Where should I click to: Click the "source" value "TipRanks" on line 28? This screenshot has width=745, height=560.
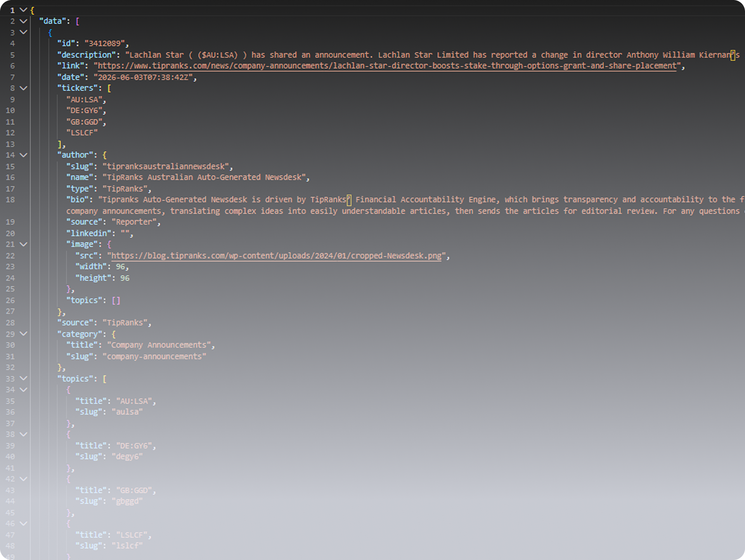pos(125,322)
